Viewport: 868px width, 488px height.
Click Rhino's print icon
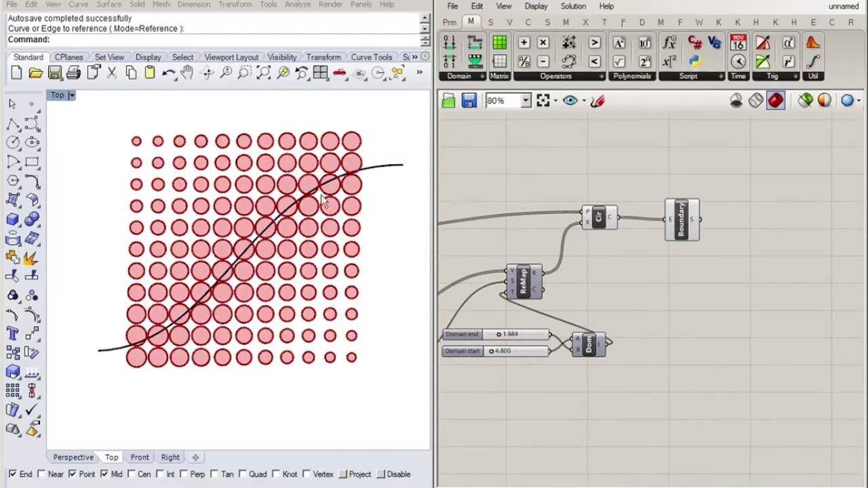pos(74,73)
